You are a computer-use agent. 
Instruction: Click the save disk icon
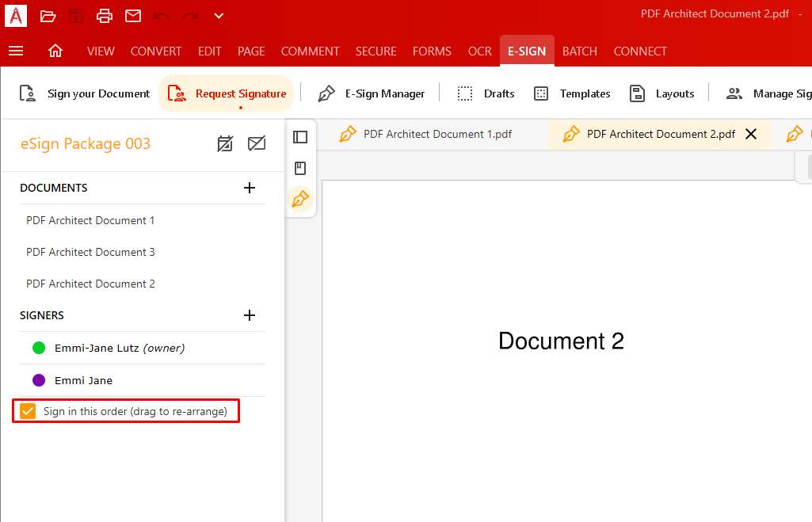point(76,16)
